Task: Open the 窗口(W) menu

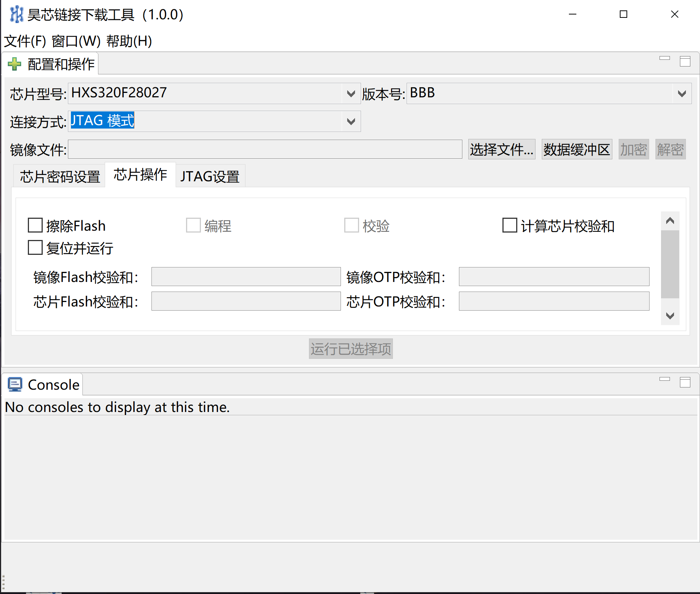Action: tap(76, 41)
